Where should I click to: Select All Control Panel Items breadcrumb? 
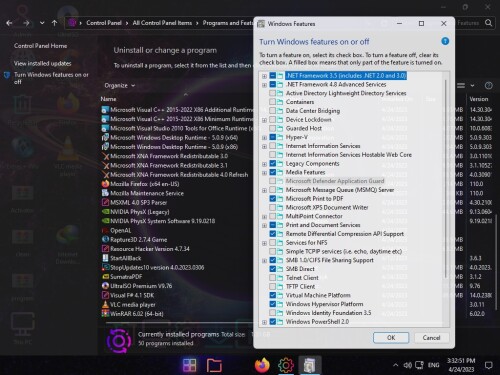[x=162, y=23]
